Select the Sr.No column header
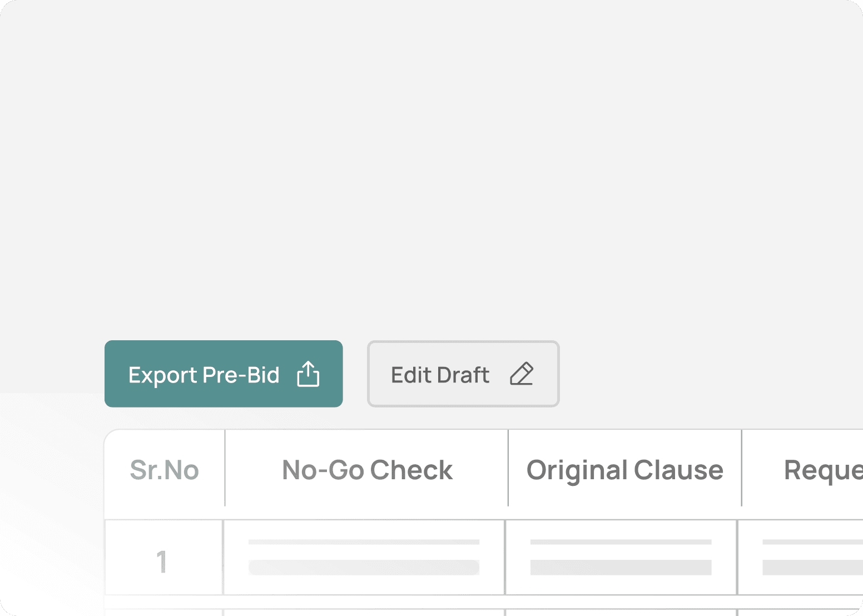863x616 pixels. [x=164, y=470]
